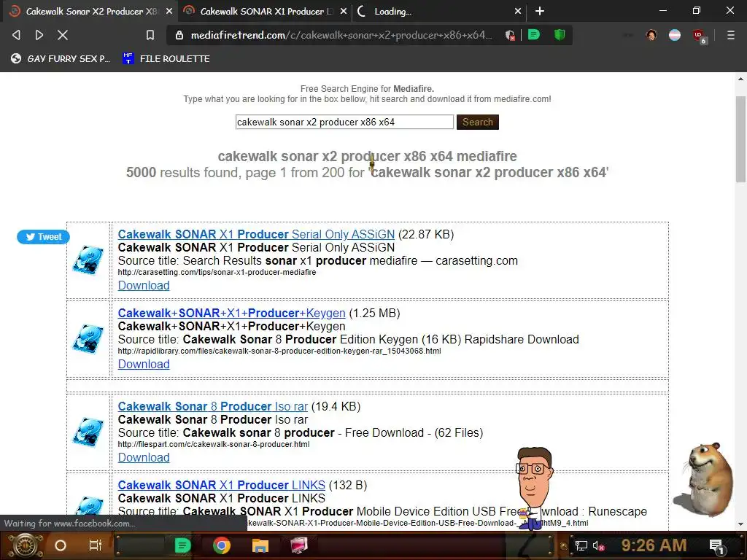The width and height of the screenshot is (747, 560).
Task: Open the FILE ROULETTE bookmark
Action: [x=166, y=58]
